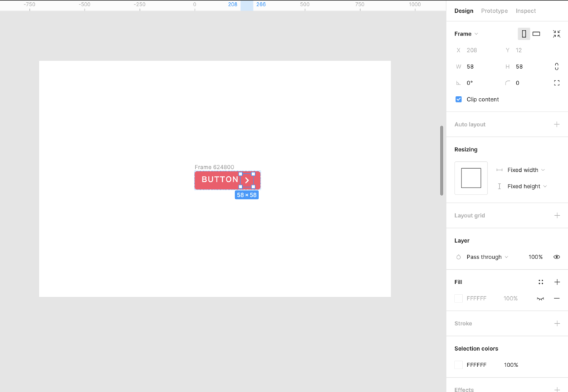
Task: Add a new stroke with plus
Action: [x=557, y=323]
